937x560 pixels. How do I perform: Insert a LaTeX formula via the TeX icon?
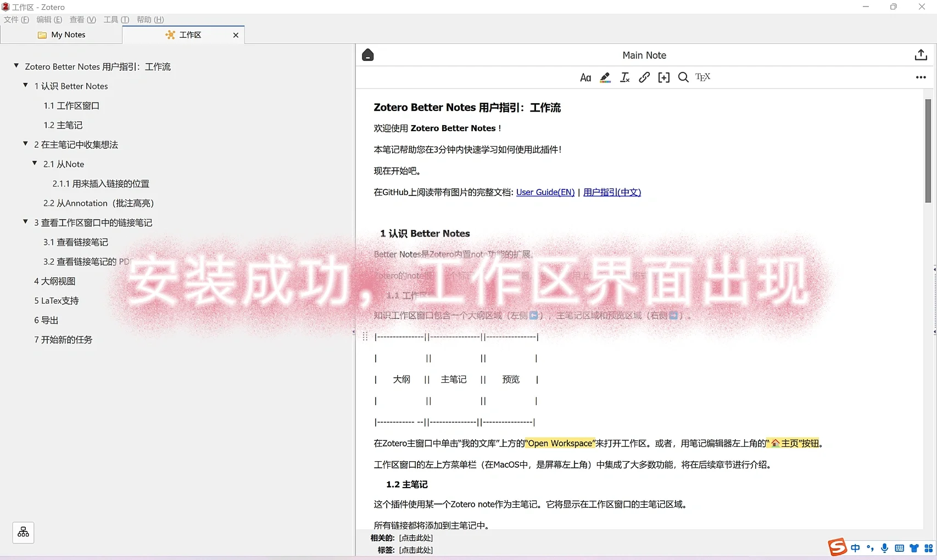702,77
